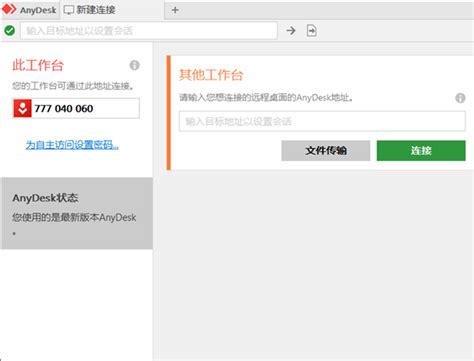The width and height of the screenshot is (474, 361).
Task: Show info for 此工作台 section
Action: click(x=135, y=65)
